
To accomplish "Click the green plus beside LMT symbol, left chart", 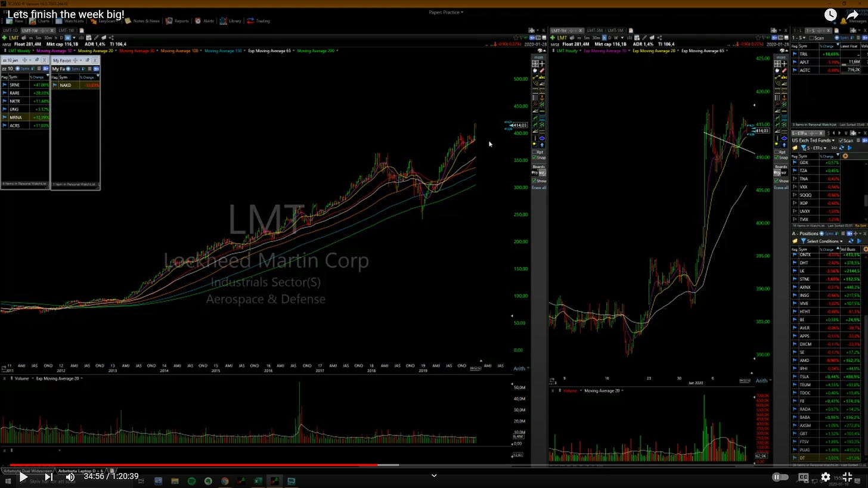I will (4, 38).
